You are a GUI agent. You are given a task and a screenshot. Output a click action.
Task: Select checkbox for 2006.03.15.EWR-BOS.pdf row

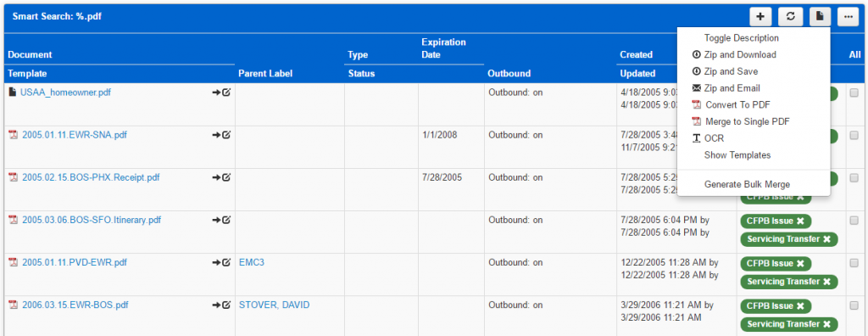[854, 305]
